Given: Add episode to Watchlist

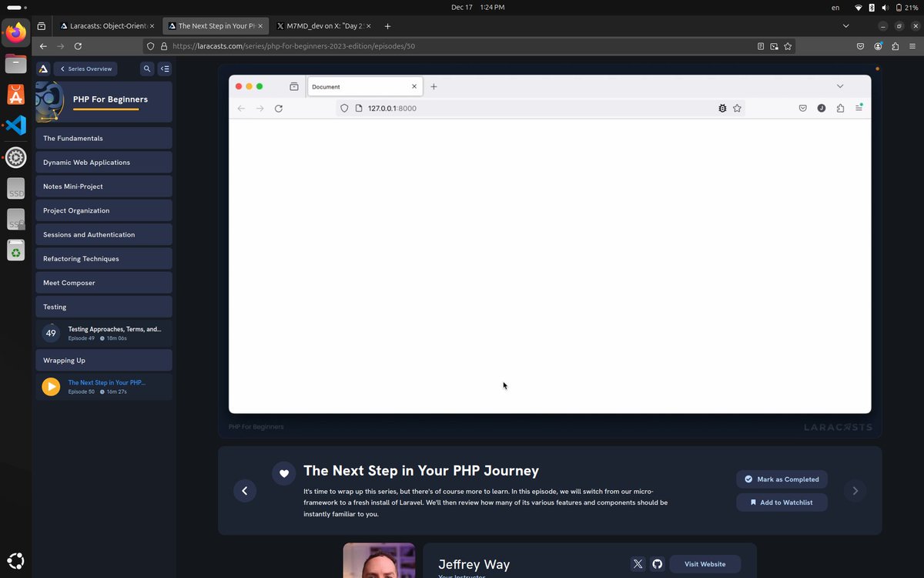Looking at the screenshot, I should pyautogui.click(x=782, y=502).
